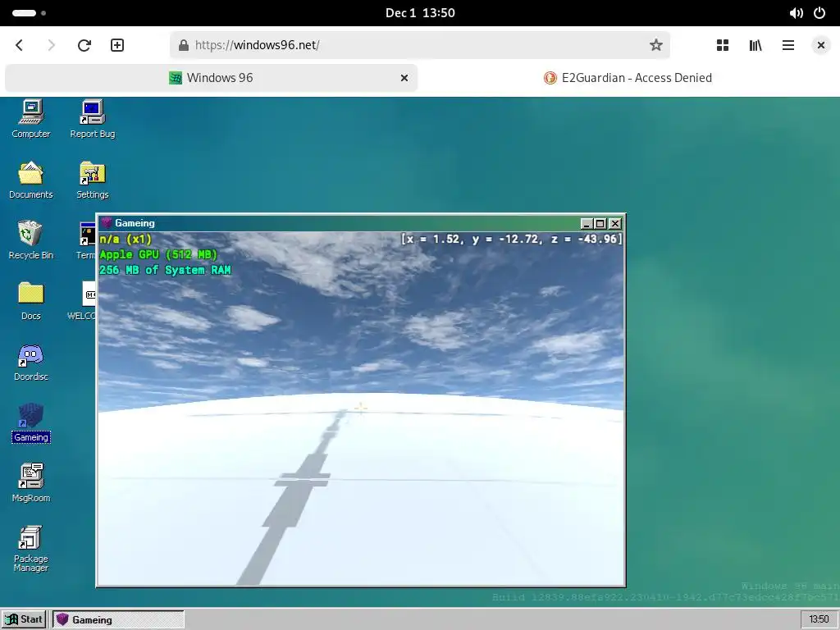This screenshot has height=630, width=840.
Task: Click the x y z coordinates readout
Action: (x=512, y=239)
